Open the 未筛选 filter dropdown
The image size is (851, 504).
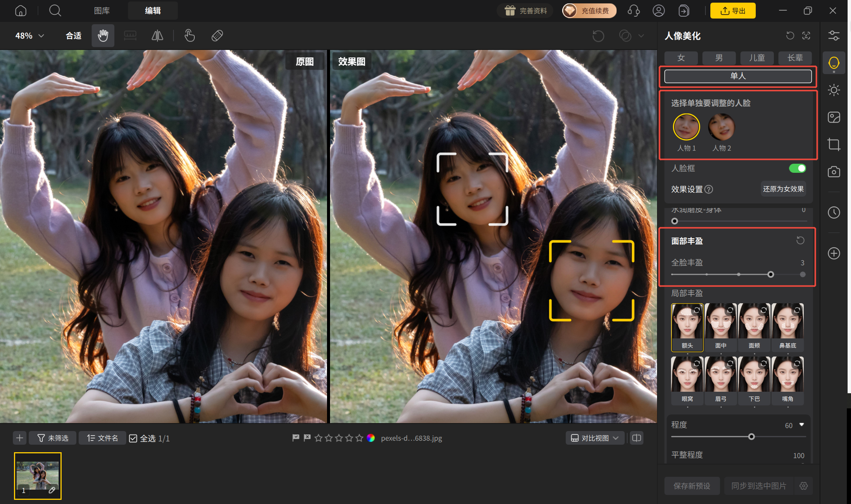[x=53, y=438]
